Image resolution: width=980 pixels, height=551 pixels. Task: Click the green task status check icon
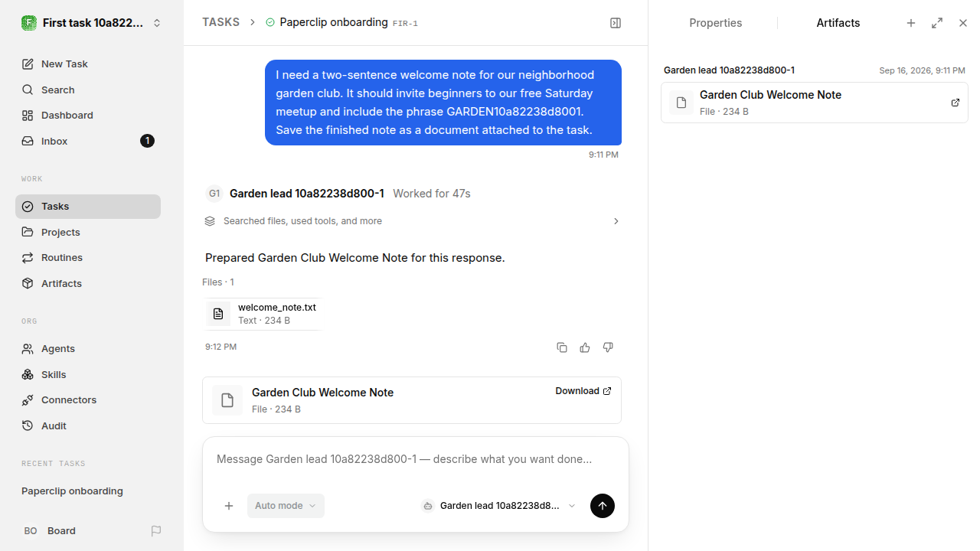tap(270, 22)
